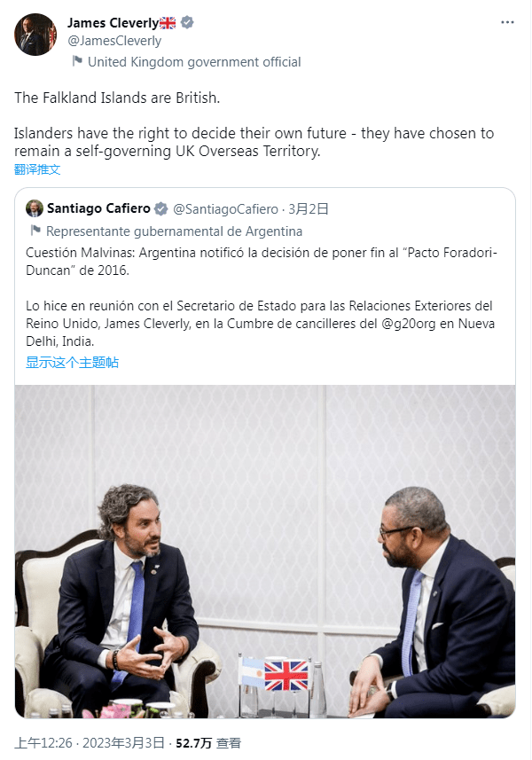Click the Santiago Cafiero display name
Screen dimensions: 532x760
(x=98, y=208)
